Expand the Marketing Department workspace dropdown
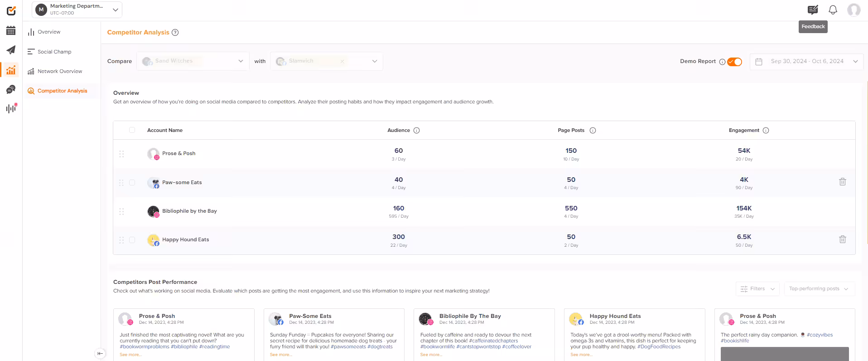 tap(77, 10)
